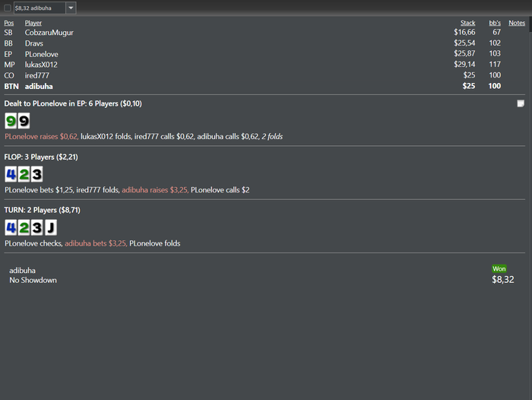Screen dimensions: 532x400
Task: Click the green 2 card on the flop
Action: (24, 174)
